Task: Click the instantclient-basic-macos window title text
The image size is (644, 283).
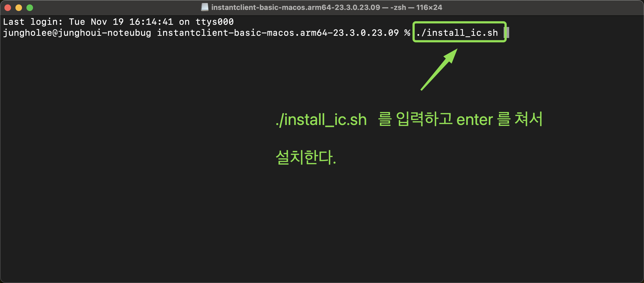Action: coord(296,7)
